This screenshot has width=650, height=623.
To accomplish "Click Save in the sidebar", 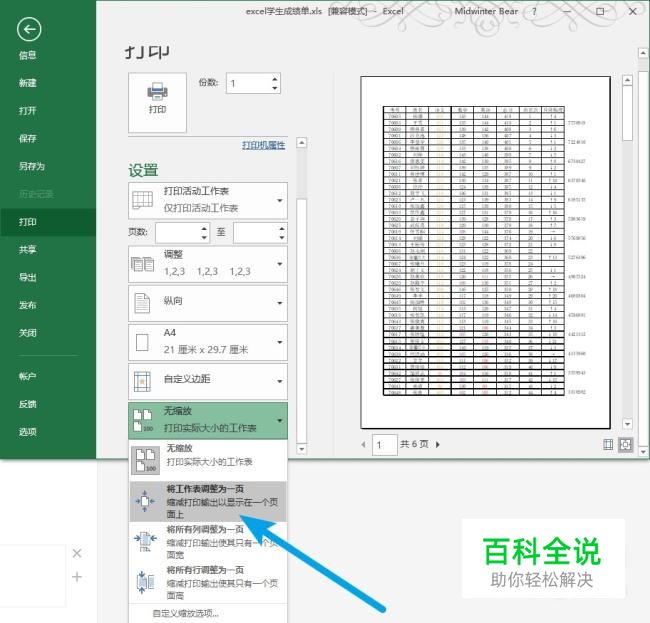I will click(x=27, y=138).
